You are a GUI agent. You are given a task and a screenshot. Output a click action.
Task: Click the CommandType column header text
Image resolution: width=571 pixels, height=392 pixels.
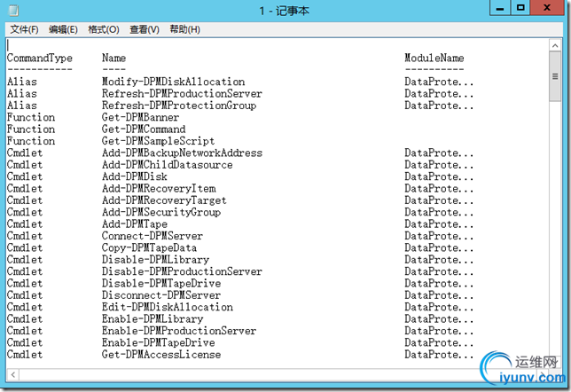click(40, 59)
